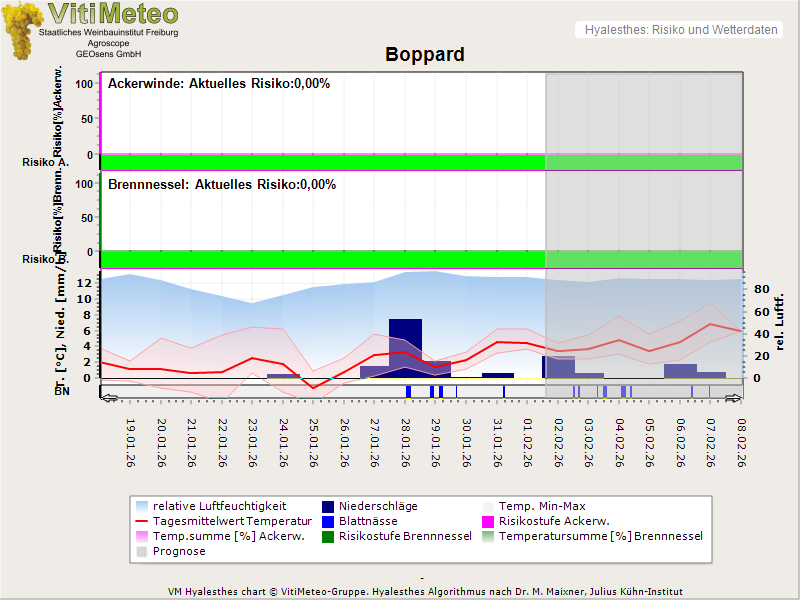This screenshot has height=600, width=800.
Task: Click the relative Luftfeuchtigkeit legend icon
Action: (x=141, y=506)
